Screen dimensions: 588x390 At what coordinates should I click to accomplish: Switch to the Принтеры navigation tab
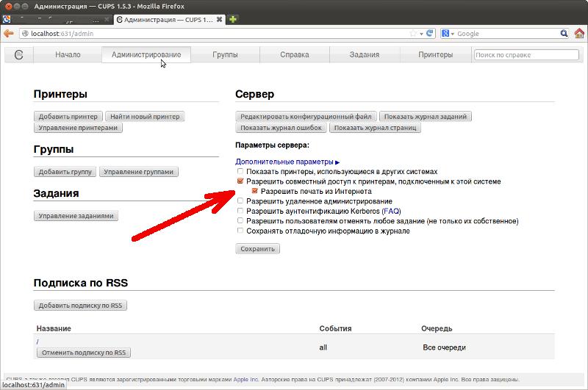tap(435, 54)
